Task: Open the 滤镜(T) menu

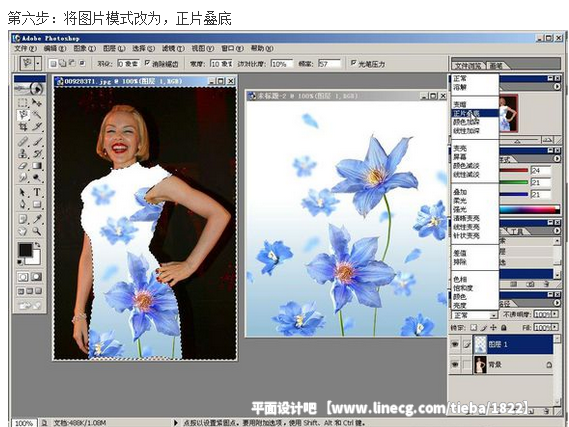Action: [173, 48]
